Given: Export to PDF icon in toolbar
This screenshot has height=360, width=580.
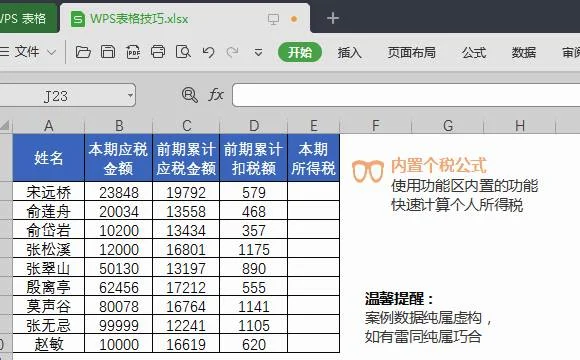Looking at the screenshot, I should tap(133, 52).
